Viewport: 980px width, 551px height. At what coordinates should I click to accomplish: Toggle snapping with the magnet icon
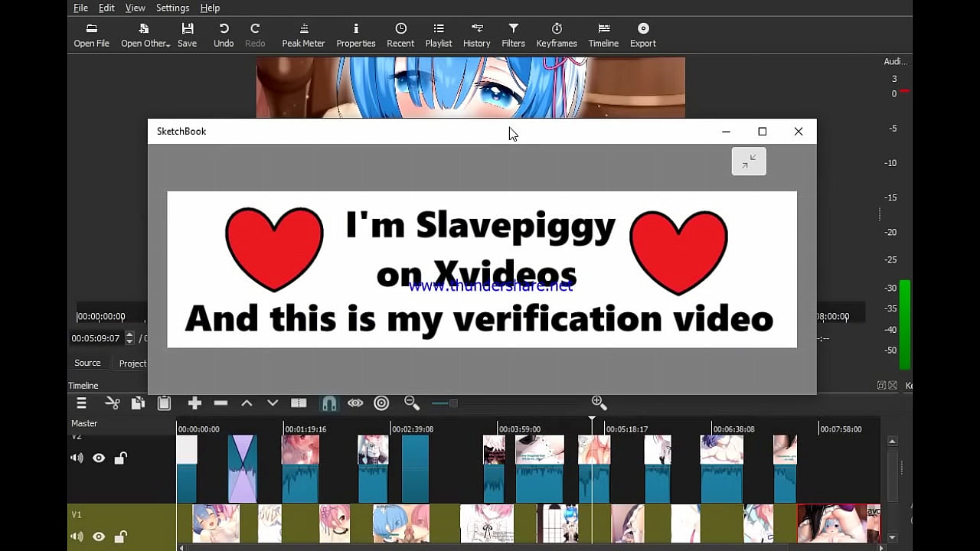[x=329, y=403]
